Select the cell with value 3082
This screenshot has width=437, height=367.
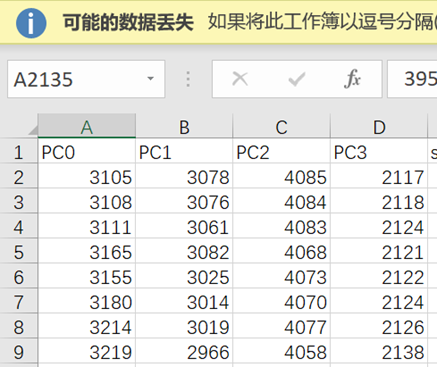tap(184, 252)
